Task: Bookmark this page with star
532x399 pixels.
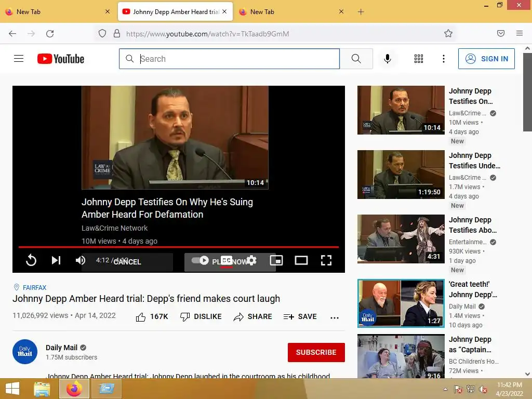Action: coord(448,33)
